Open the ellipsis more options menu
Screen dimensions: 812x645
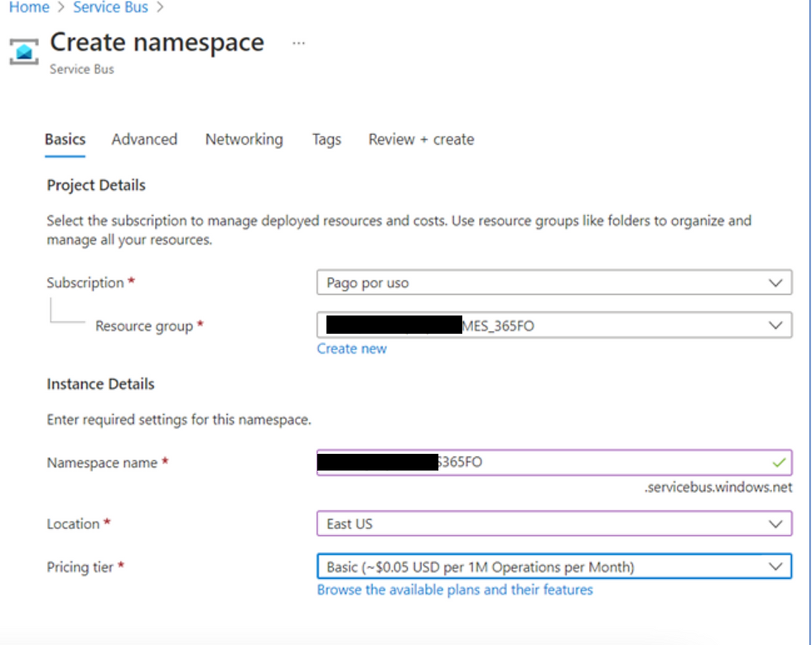tap(299, 44)
